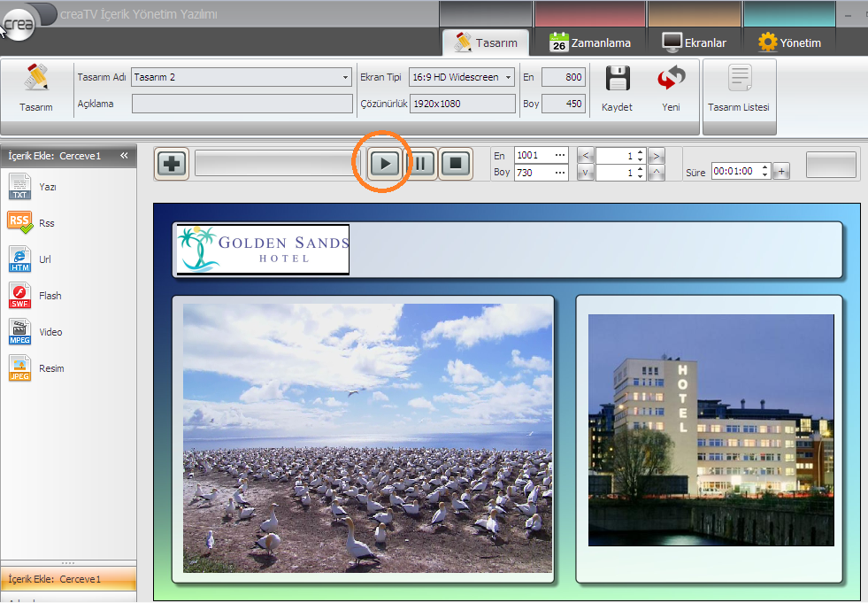Click the Süre plus button
The height and width of the screenshot is (603, 868).
[781, 172]
